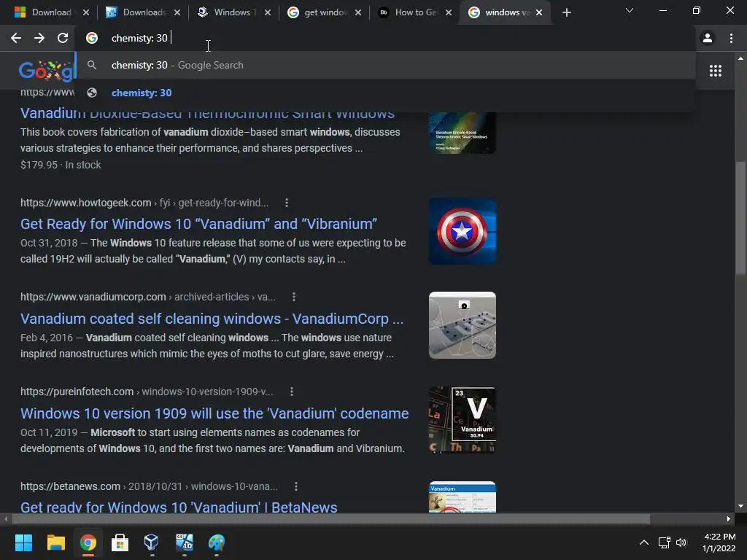Choose 'chemisty: 30 - Google Search' suggestion
747x560 pixels.
point(385,65)
